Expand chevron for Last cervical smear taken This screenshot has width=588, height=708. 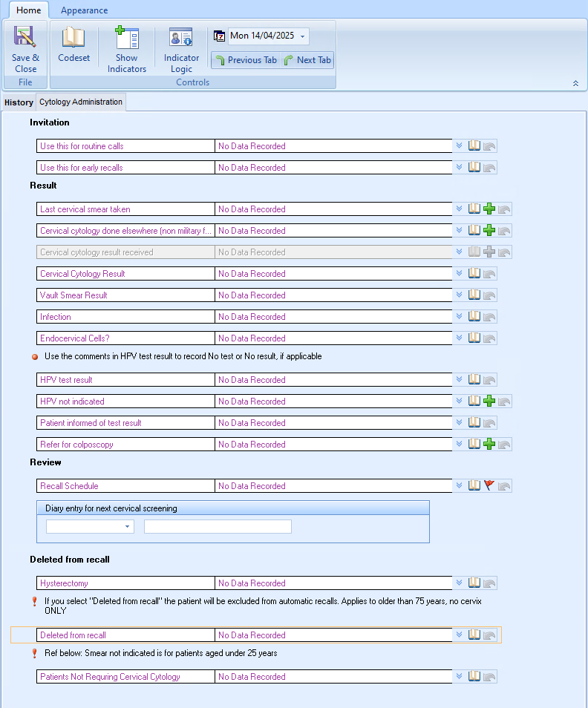coord(460,209)
